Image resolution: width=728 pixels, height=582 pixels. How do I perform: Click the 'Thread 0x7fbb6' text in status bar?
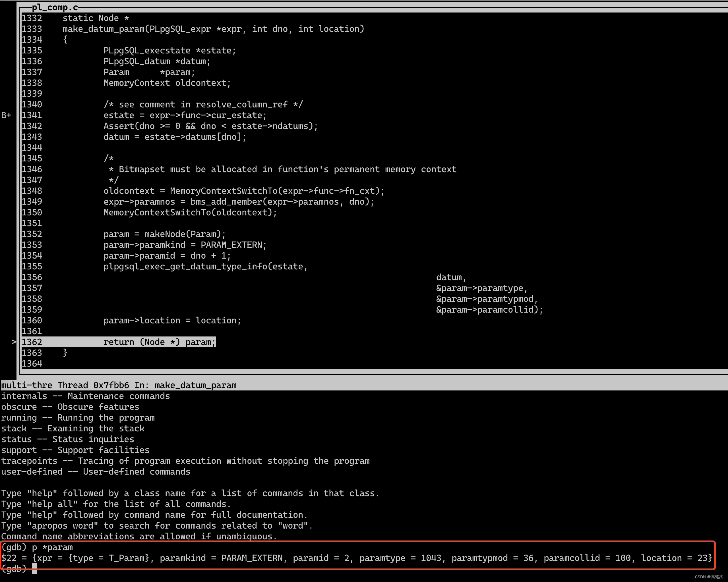(93, 385)
